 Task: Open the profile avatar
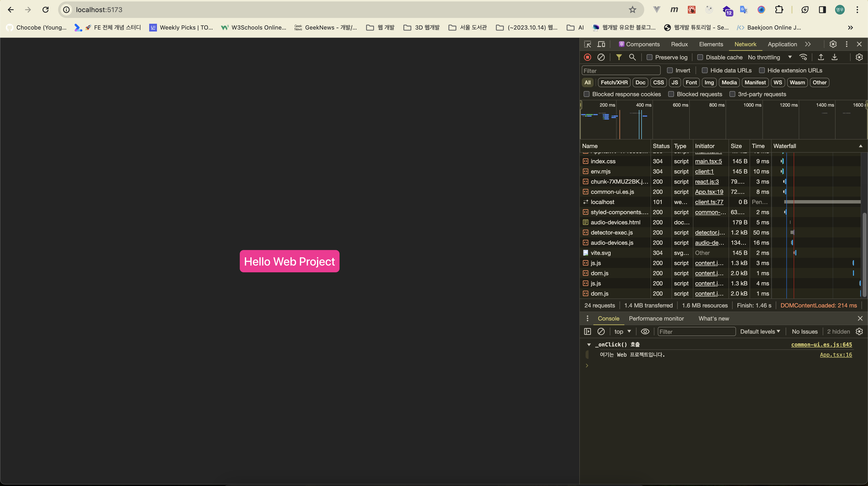point(840,10)
